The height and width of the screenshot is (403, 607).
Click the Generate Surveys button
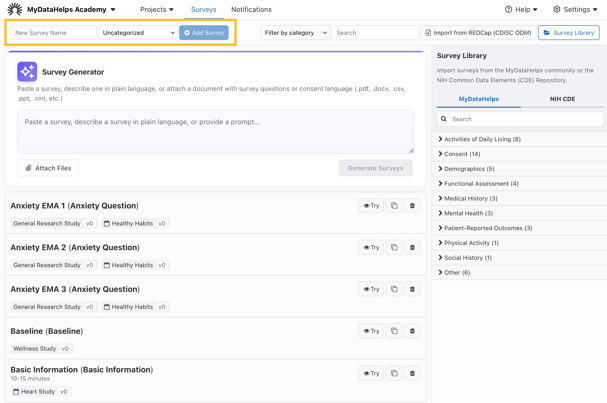coord(376,168)
